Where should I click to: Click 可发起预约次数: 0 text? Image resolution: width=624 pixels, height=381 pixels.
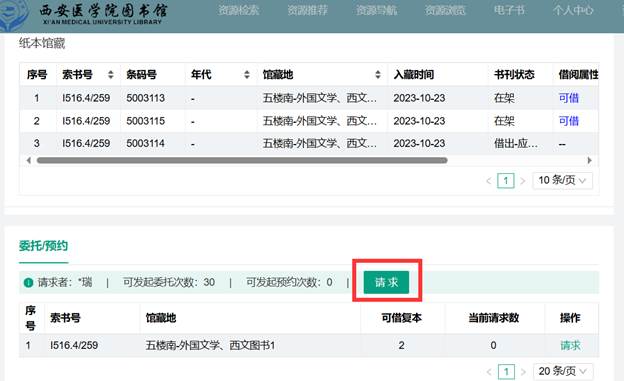(x=289, y=282)
